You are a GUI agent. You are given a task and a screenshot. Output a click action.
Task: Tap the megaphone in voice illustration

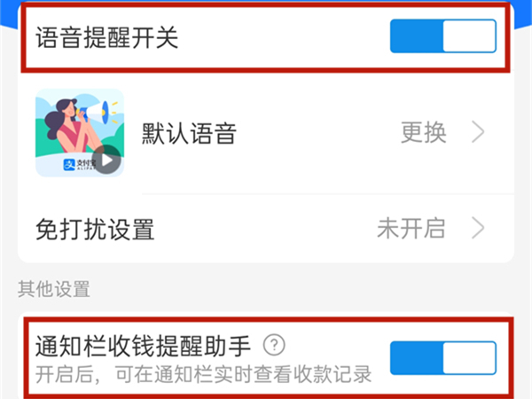[96, 113]
